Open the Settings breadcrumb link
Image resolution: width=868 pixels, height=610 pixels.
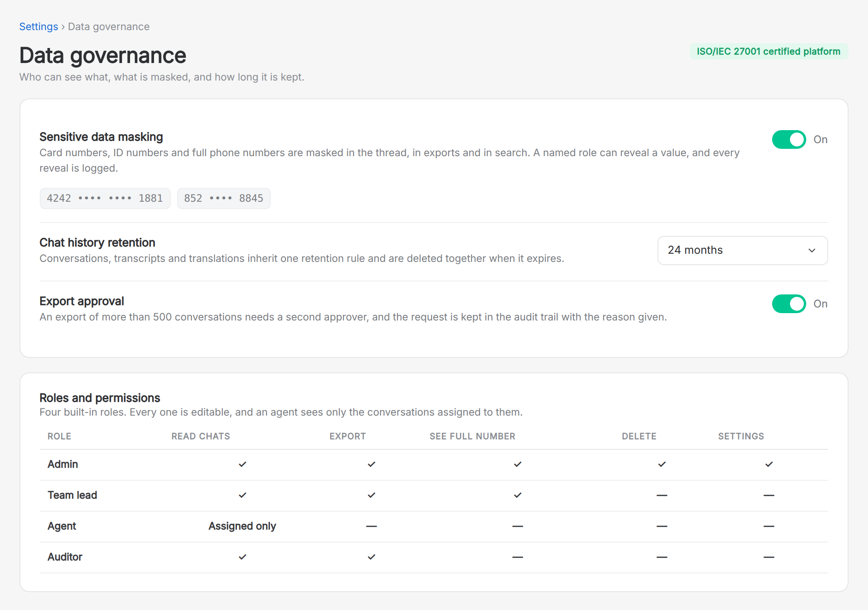click(x=39, y=26)
